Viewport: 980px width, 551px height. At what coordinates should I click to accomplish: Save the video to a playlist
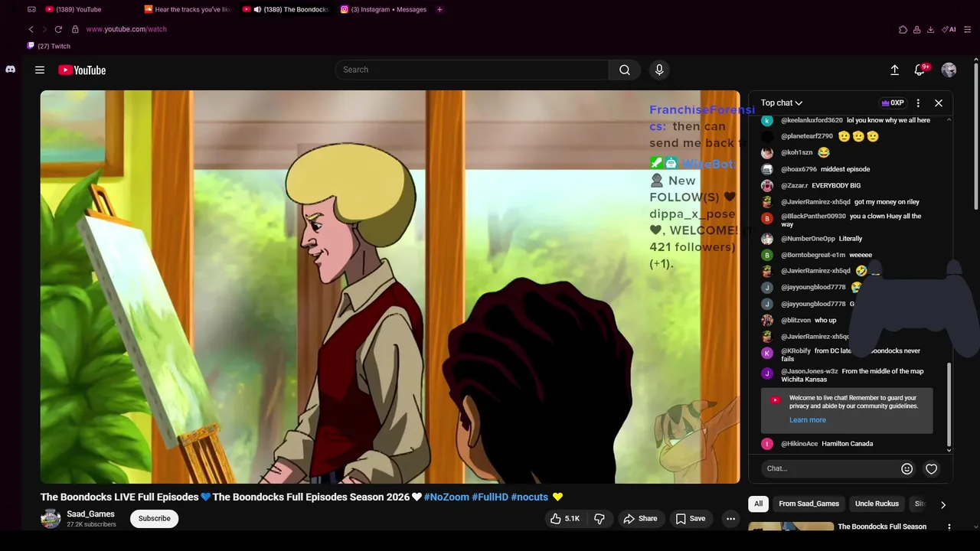click(x=690, y=519)
